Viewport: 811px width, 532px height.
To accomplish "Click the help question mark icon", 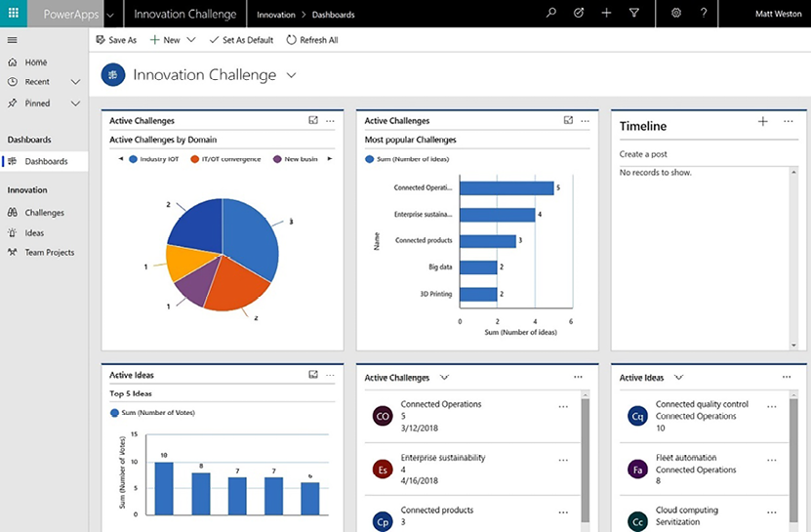I will click(704, 14).
